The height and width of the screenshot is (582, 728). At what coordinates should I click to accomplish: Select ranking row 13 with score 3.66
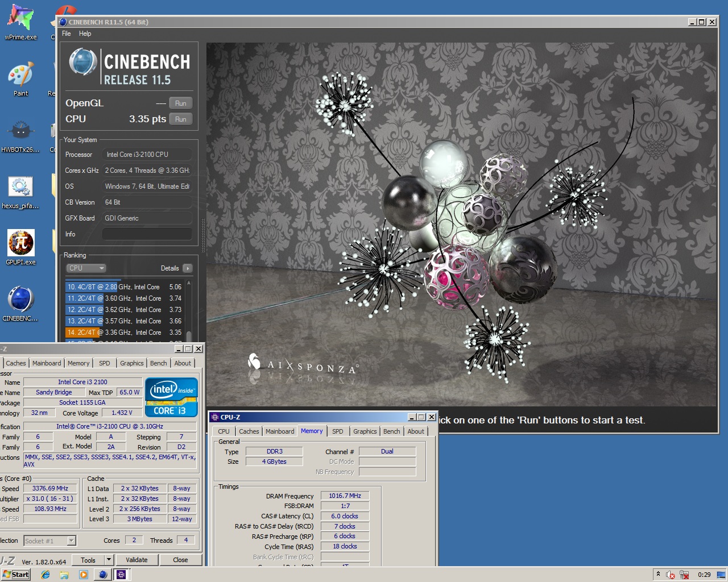125,321
